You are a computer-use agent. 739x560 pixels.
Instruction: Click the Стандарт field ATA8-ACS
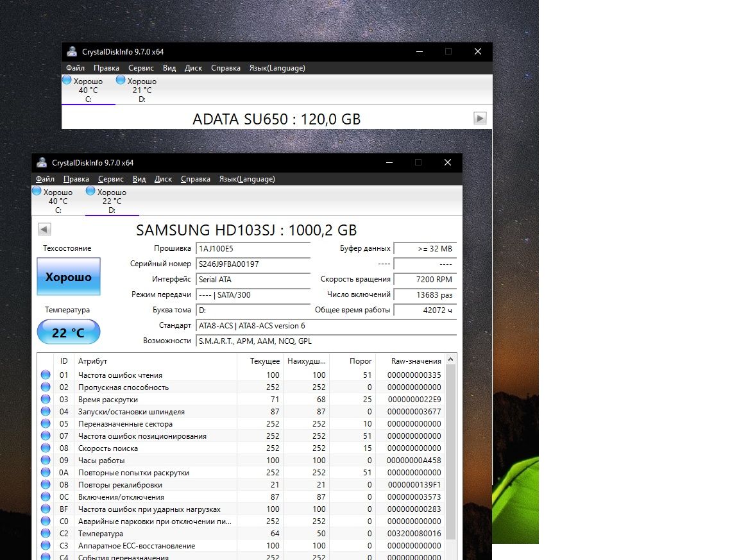click(x=326, y=326)
